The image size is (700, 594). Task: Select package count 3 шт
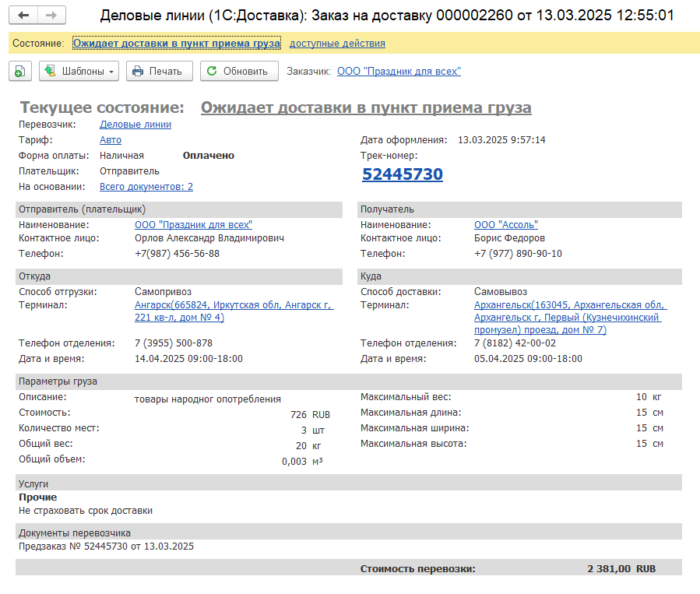pyautogui.click(x=312, y=431)
